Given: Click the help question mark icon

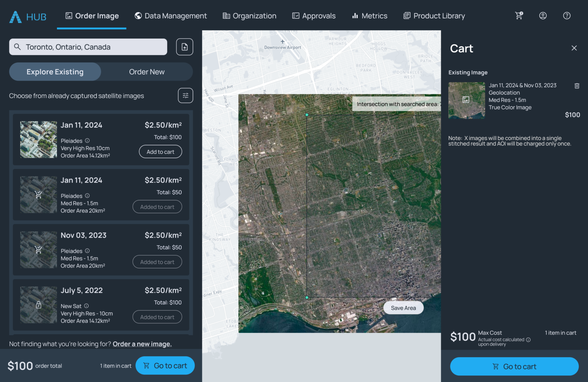Looking at the screenshot, I should 567,16.
